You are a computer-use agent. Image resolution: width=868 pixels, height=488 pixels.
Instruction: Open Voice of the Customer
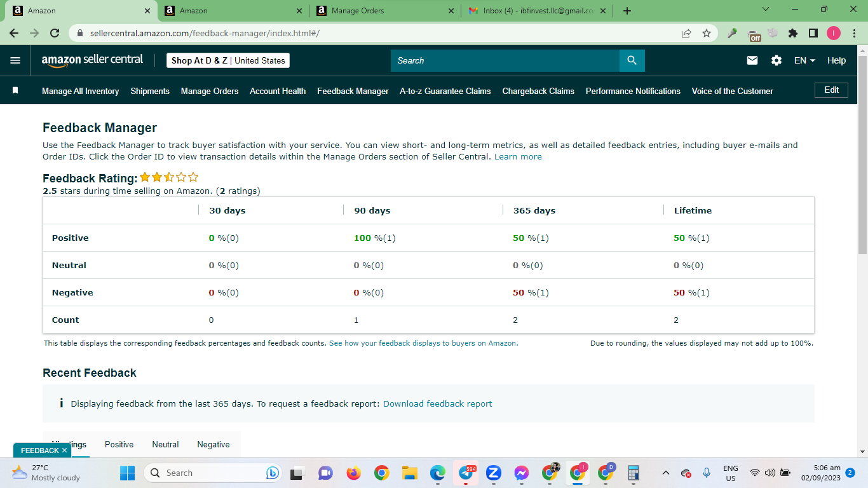click(x=733, y=91)
